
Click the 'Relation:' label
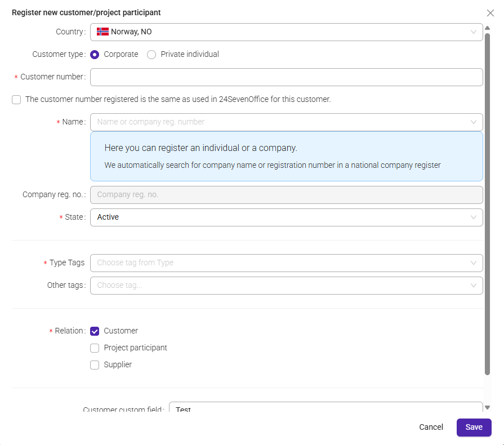[70, 331]
